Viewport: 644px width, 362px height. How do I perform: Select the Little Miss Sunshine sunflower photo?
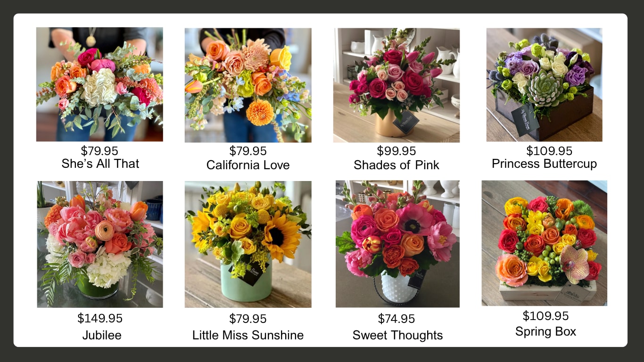coord(248,244)
